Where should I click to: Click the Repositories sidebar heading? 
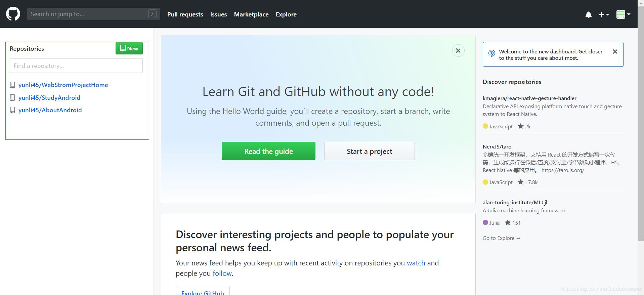27,49
